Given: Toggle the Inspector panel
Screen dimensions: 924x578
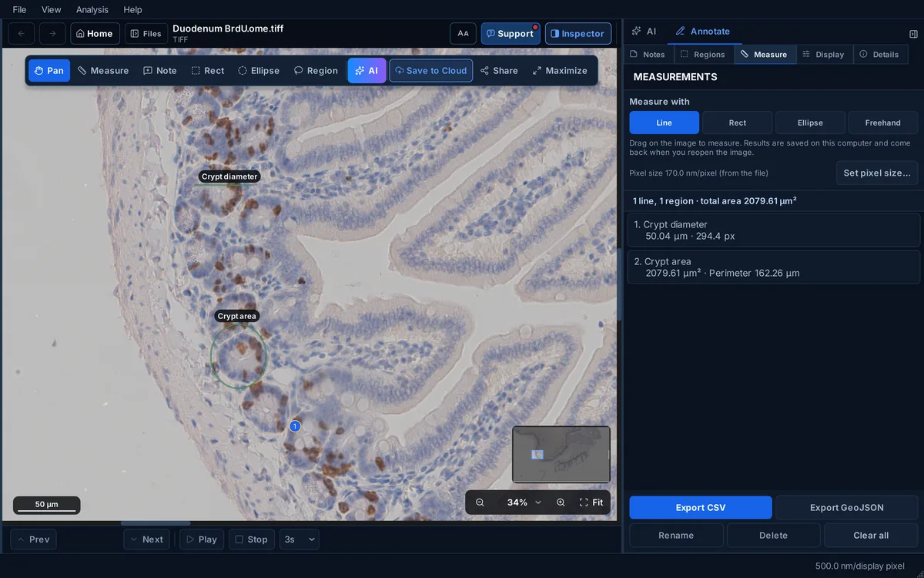Looking at the screenshot, I should (x=578, y=34).
